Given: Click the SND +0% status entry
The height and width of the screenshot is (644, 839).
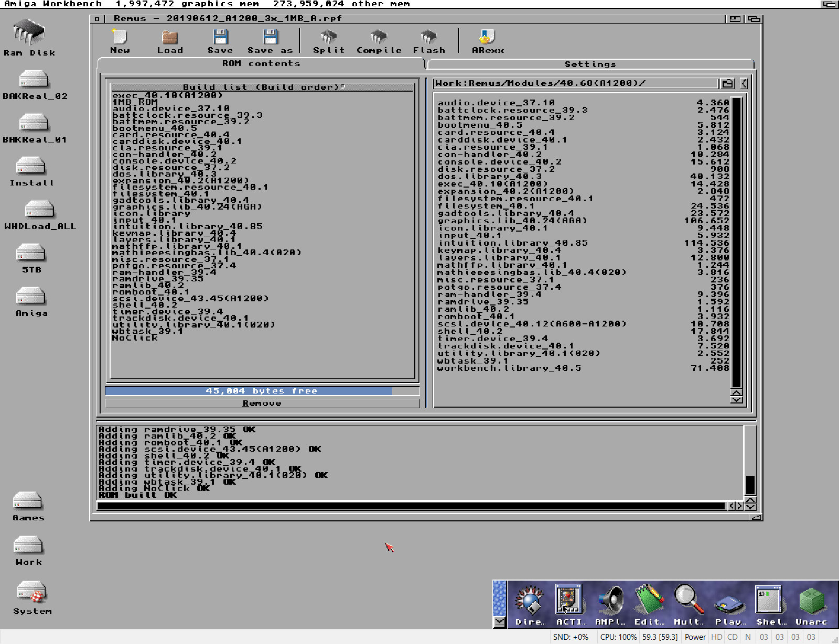Looking at the screenshot, I should coord(571,637).
